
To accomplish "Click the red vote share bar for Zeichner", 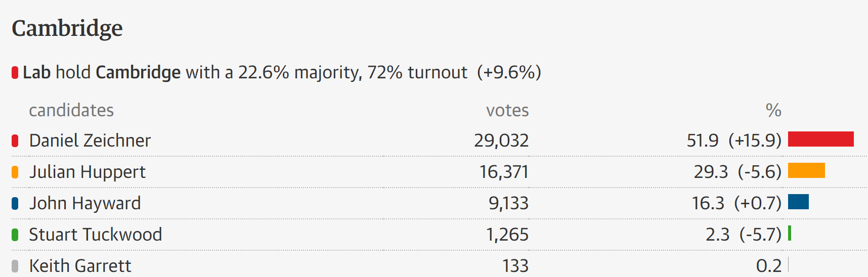I will (820, 139).
